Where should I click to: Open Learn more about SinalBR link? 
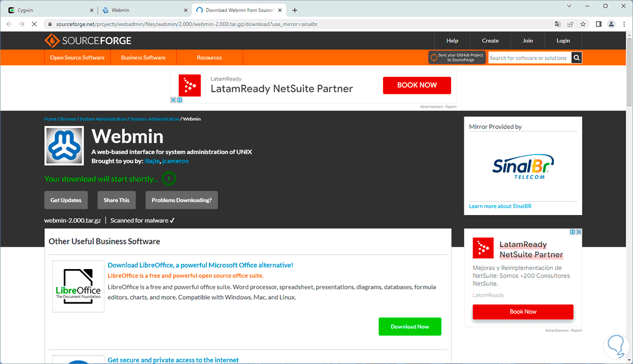coord(500,206)
